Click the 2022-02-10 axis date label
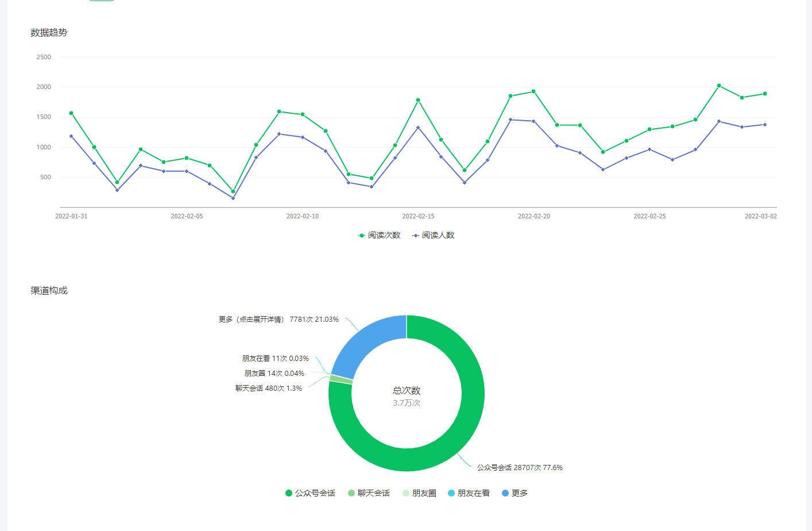The image size is (812, 531). coord(303,216)
